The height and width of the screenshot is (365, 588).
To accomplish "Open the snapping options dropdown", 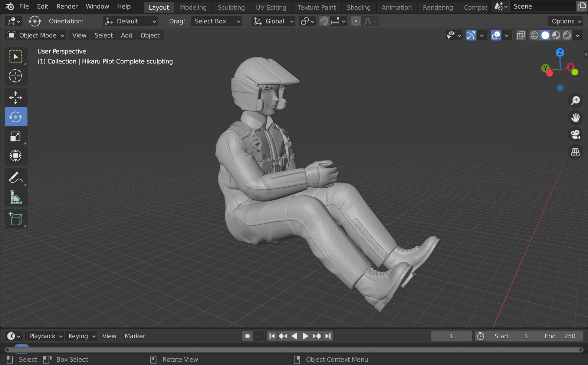I will (338, 21).
